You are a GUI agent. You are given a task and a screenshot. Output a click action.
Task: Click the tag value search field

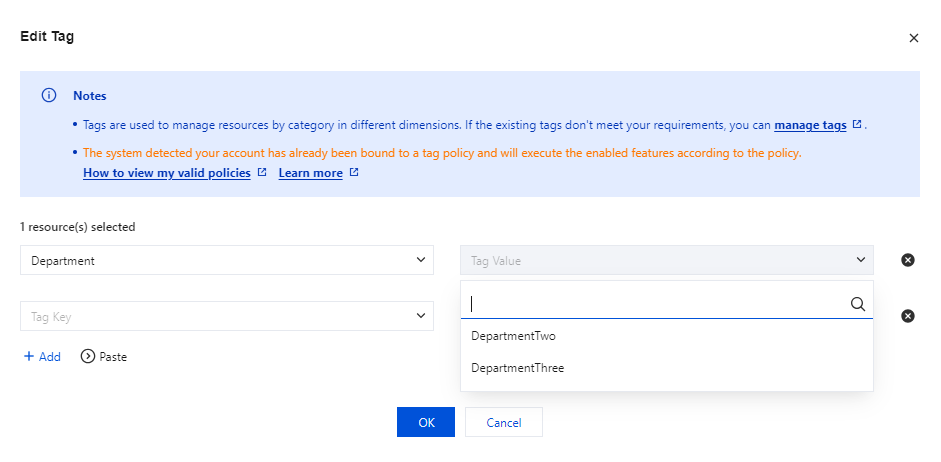[655, 304]
